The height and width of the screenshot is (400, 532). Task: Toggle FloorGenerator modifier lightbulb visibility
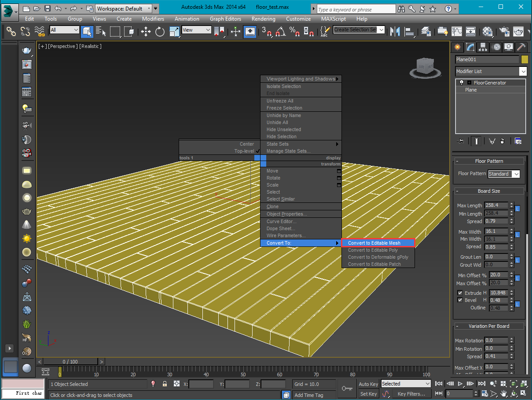point(462,82)
